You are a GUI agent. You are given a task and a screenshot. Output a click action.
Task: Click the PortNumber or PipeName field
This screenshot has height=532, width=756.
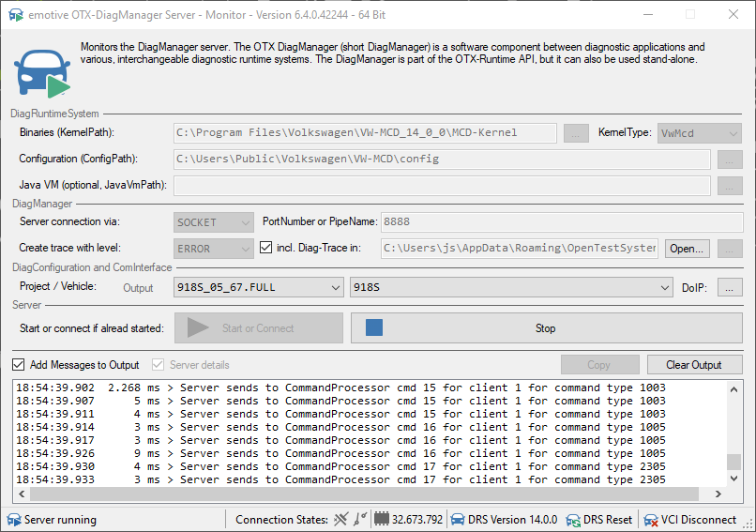560,222
